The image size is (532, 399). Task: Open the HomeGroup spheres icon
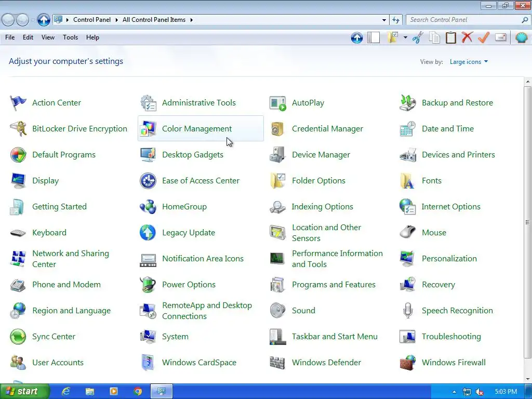coord(148,207)
